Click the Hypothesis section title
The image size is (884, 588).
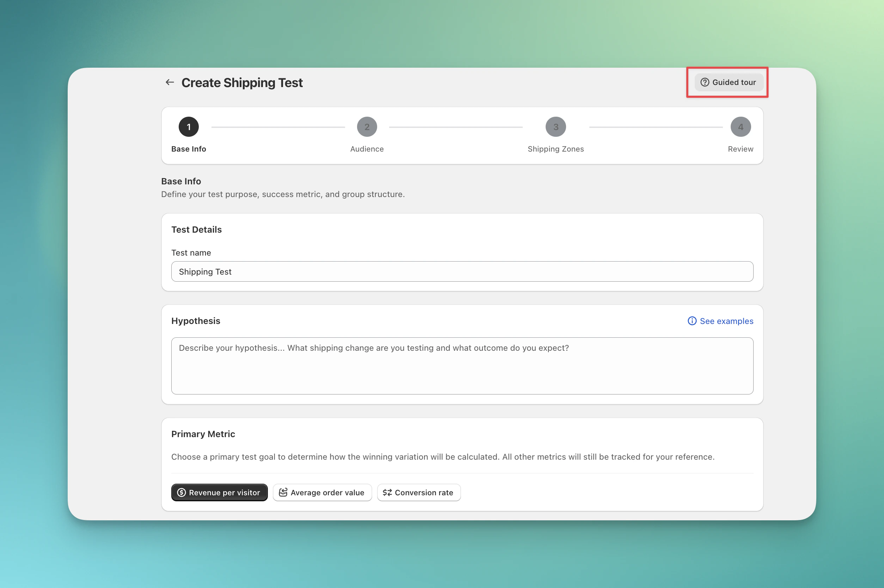coord(196,321)
